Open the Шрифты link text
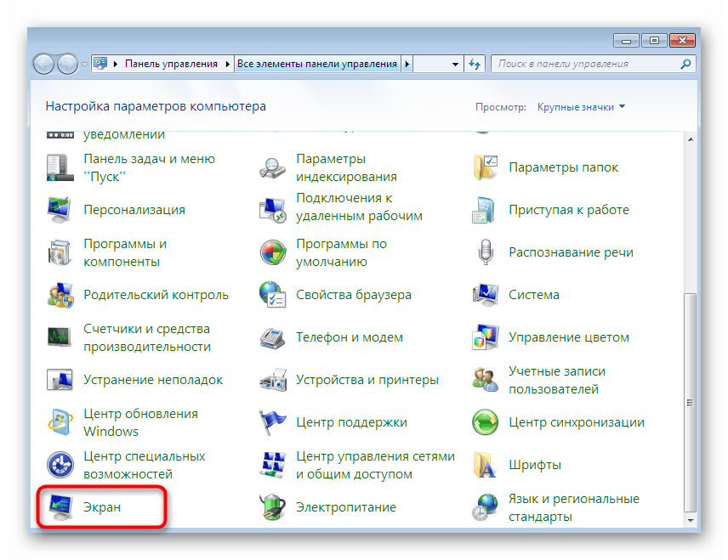Screen dimensions: 728x560 535,465
